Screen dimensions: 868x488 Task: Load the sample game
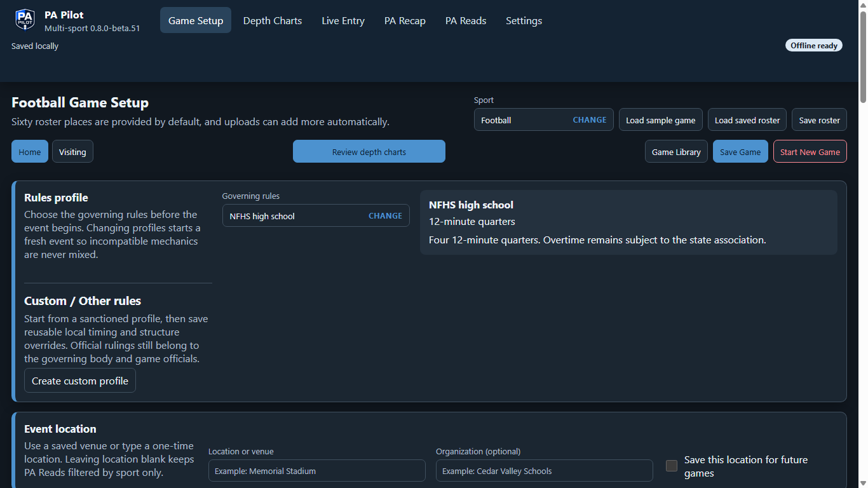pyautogui.click(x=661, y=119)
